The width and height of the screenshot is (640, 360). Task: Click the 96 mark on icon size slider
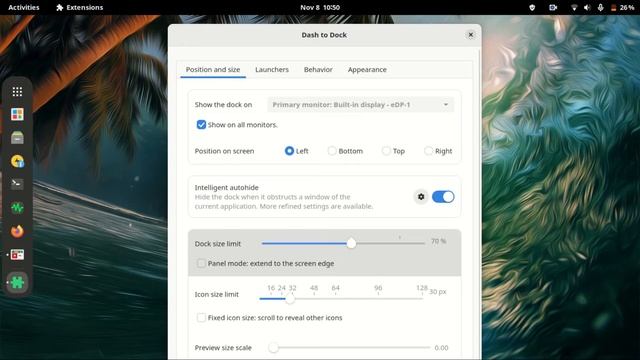click(378, 288)
